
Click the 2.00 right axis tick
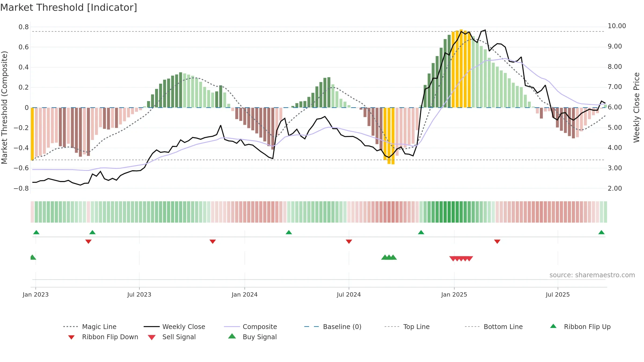tap(615, 188)
